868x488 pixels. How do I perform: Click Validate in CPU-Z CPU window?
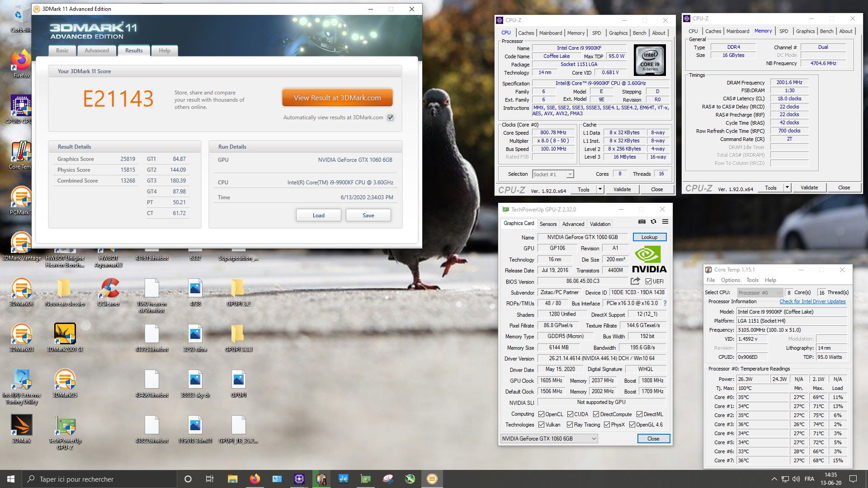click(622, 189)
